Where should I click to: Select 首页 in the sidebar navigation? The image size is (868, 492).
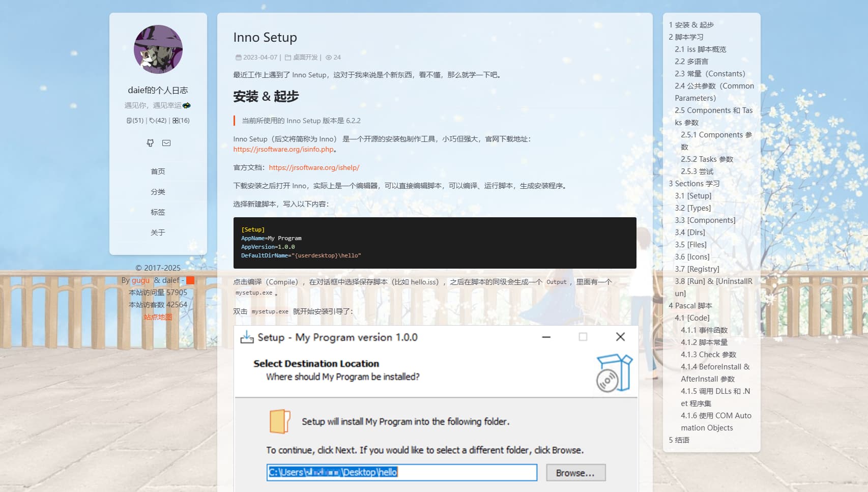[158, 171]
